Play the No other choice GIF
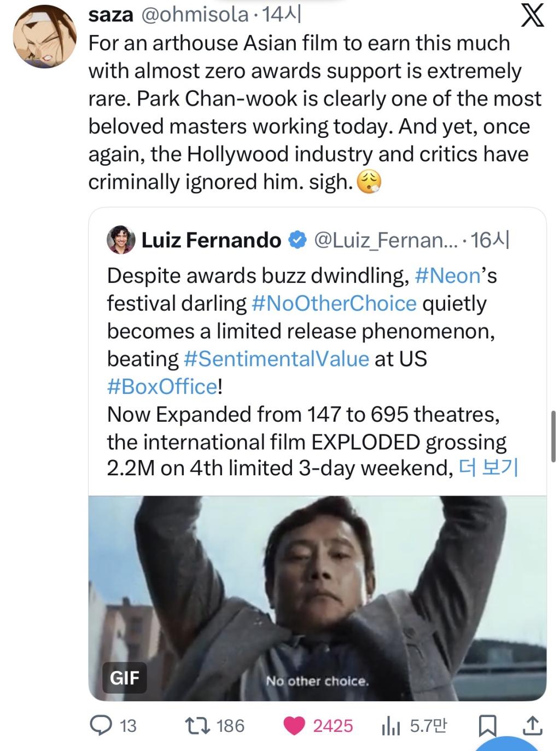The image size is (560, 751). [317, 598]
